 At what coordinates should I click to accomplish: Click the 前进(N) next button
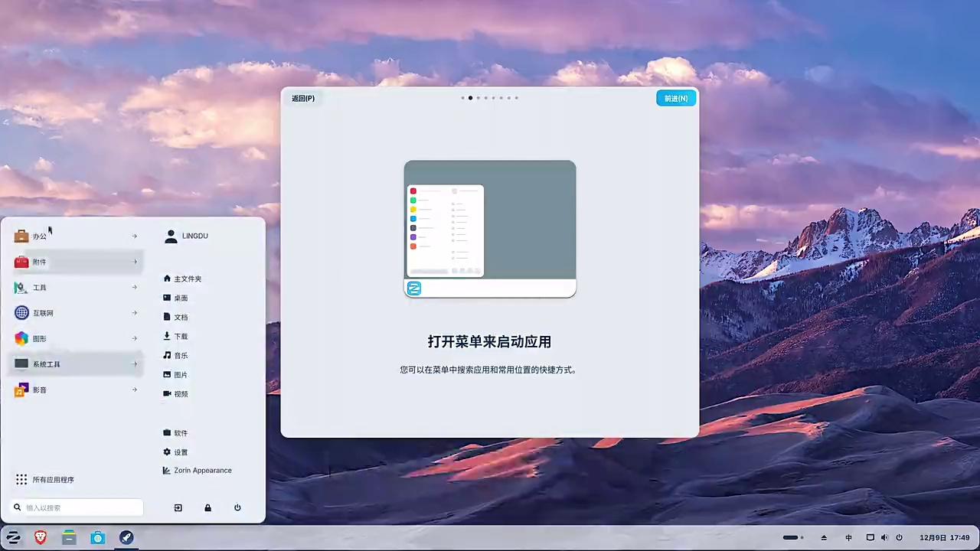pos(676,98)
